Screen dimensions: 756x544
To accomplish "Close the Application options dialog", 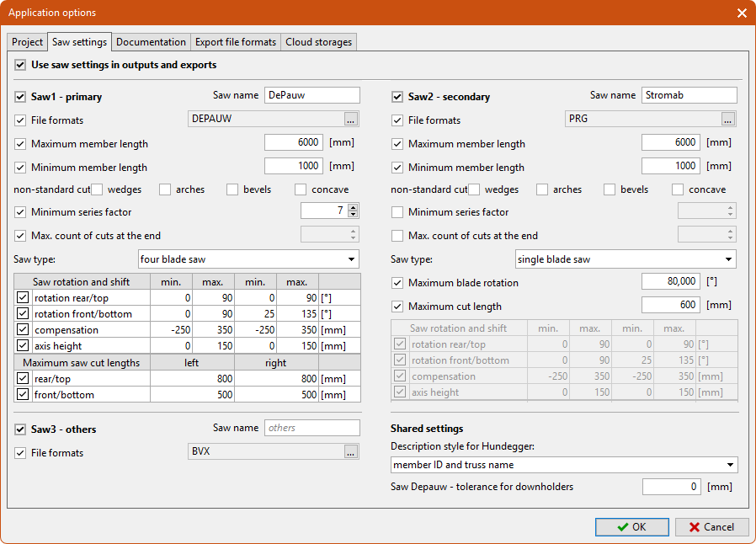I will click(741, 13).
